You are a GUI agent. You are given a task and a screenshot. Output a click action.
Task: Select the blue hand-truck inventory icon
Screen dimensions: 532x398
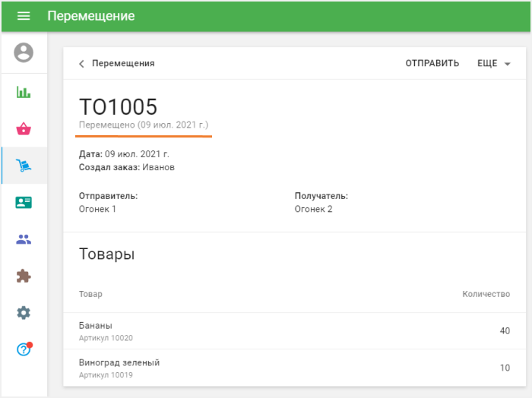[x=24, y=166]
